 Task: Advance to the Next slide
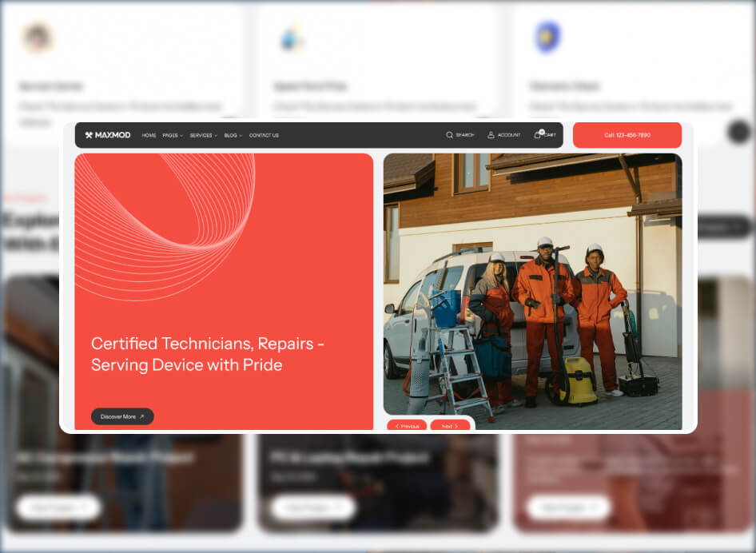[x=450, y=426]
